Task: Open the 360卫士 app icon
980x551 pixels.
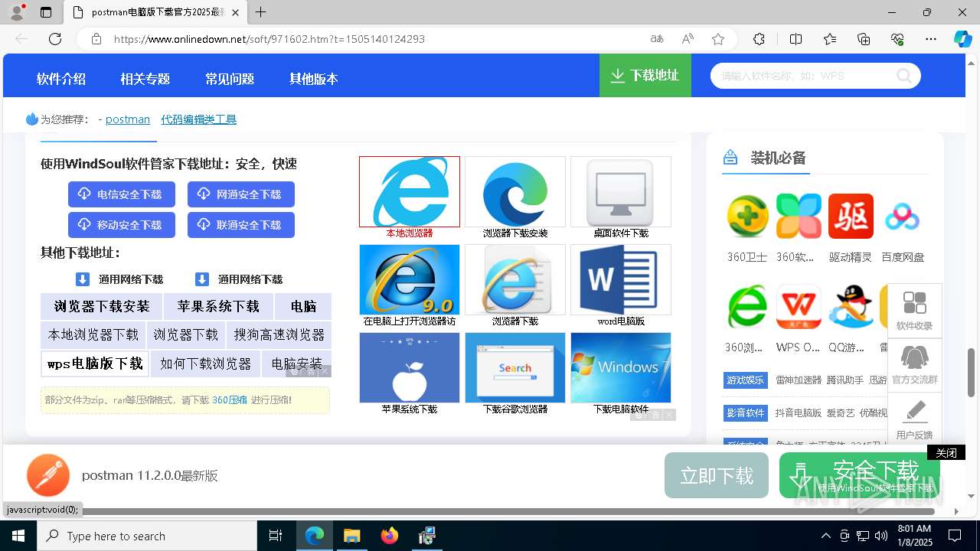Action: 747,217
